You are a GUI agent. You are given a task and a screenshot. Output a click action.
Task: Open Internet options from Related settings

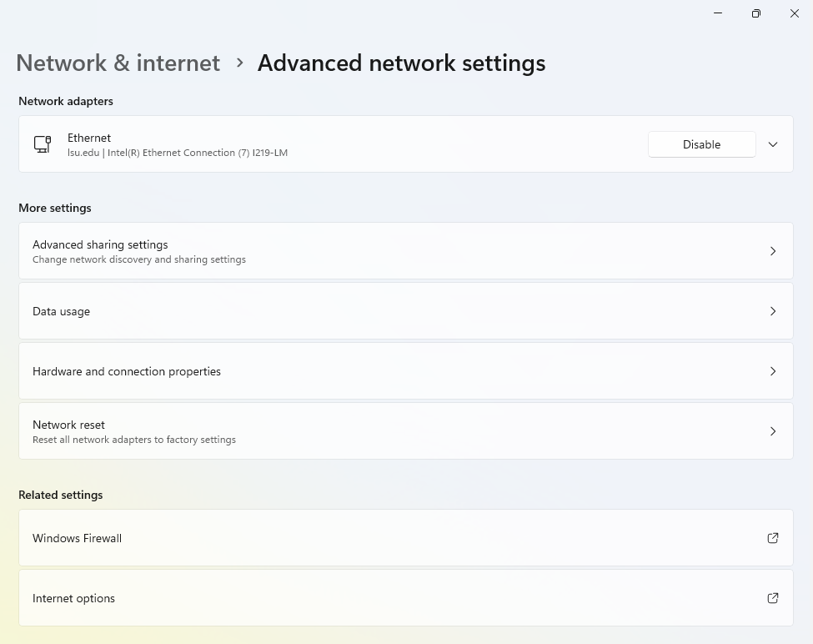coord(73,598)
